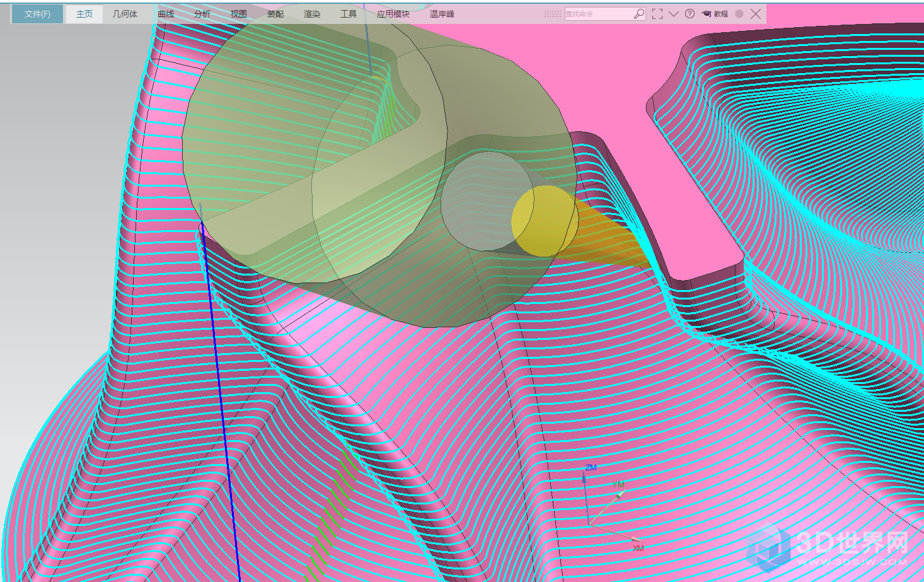Open the 装配 assembly tab
The width and height of the screenshot is (924, 582).
click(275, 14)
